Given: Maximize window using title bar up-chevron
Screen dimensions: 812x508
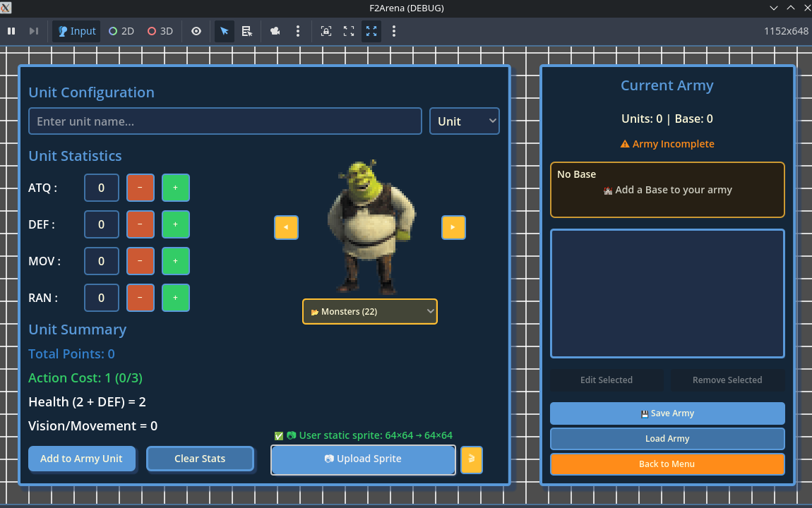Looking at the screenshot, I should (791, 8).
